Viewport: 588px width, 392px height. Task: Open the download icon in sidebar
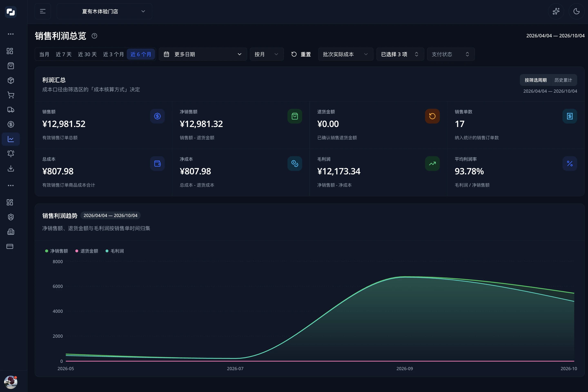(10, 168)
